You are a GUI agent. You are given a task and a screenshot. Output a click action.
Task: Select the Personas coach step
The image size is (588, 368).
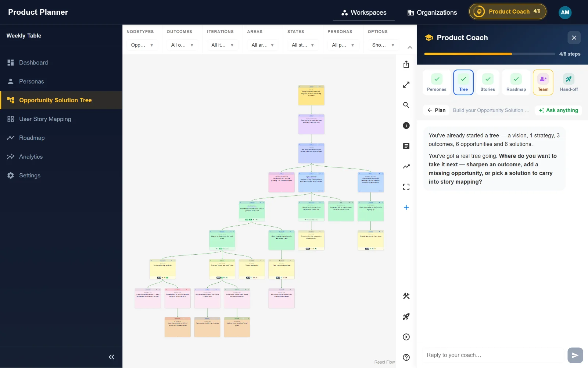437,82
